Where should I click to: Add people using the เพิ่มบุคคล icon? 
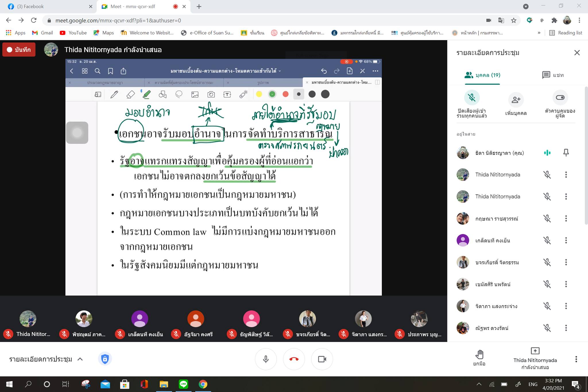[x=516, y=100]
